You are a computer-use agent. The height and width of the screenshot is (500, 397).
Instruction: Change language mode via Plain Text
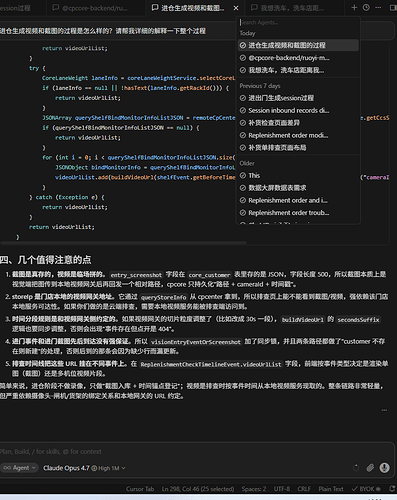[x=331, y=489]
